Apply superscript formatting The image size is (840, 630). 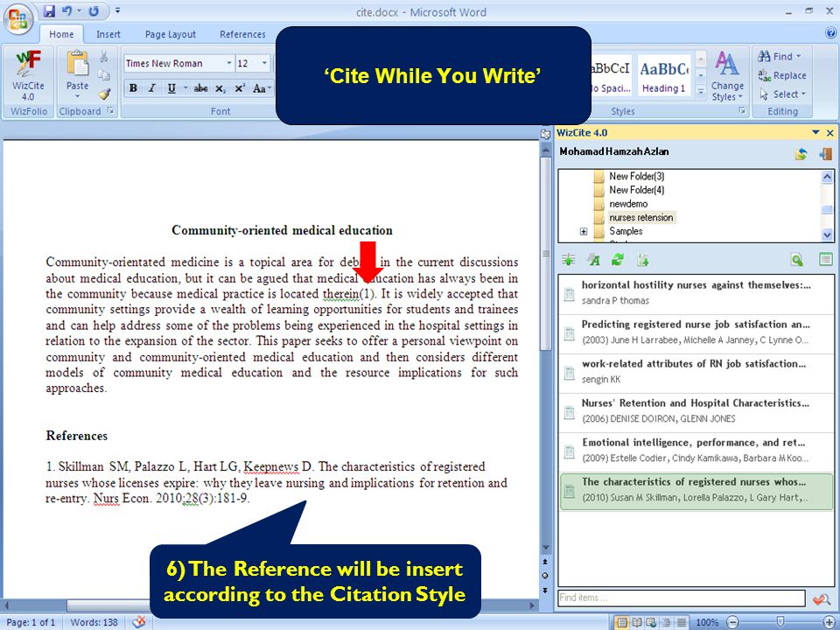(x=240, y=88)
